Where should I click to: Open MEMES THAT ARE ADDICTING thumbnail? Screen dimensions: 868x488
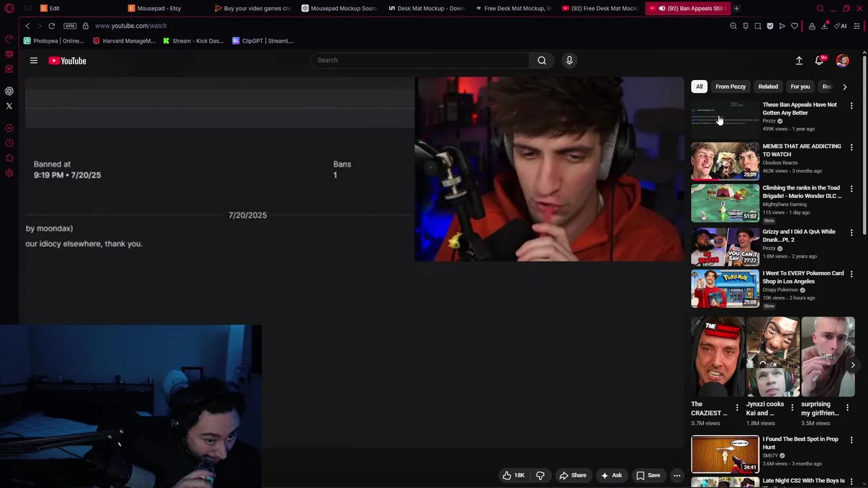725,161
